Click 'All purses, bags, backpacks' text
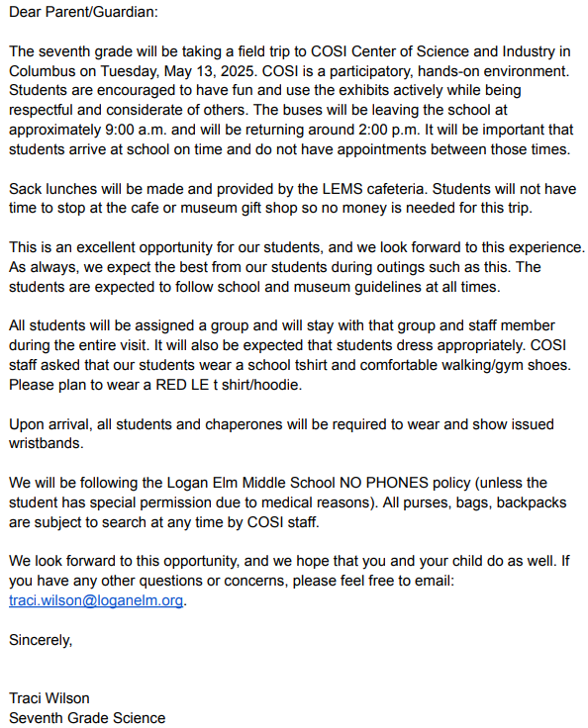 pyautogui.click(x=474, y=502)
